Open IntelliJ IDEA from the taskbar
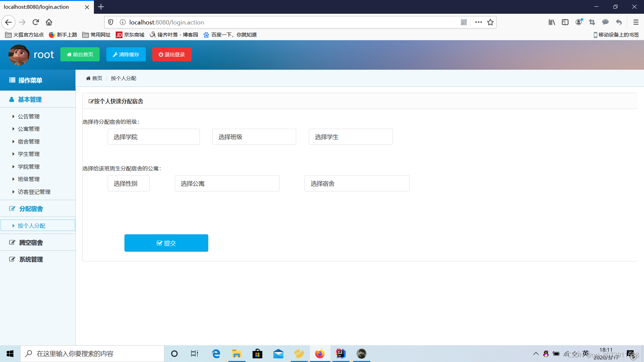This screenshot has height=362, width=644. point(340,354)
